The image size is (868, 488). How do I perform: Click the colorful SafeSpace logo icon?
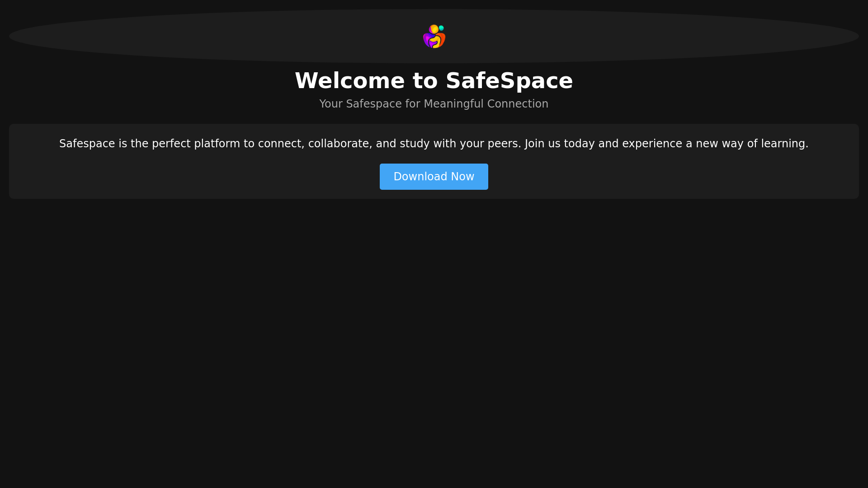point(434,36)
